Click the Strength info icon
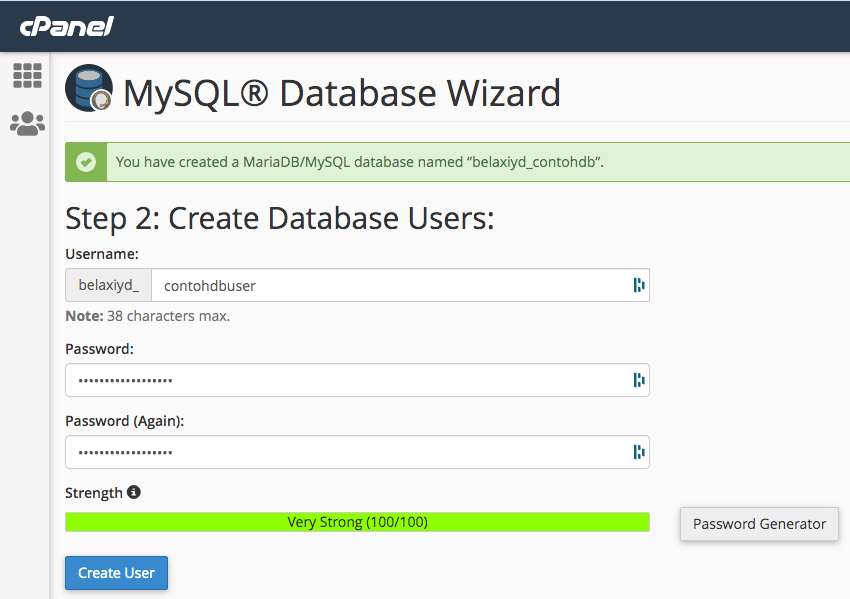This screenshot has height=599, width=850. tap(134, 492)
